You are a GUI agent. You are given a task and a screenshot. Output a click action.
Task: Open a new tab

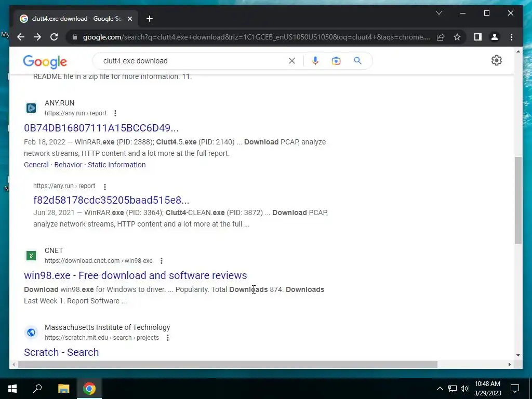[150, 19]
